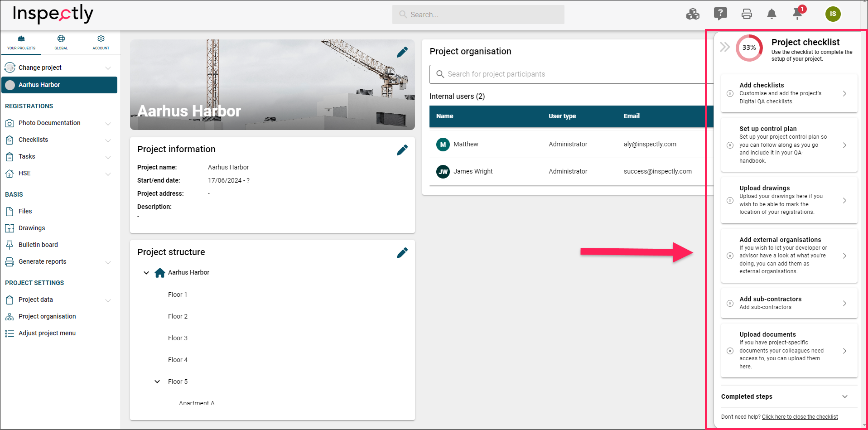The image size is (868, 430).
Task: Click the Inspectly logo
Action: (53, 14)
